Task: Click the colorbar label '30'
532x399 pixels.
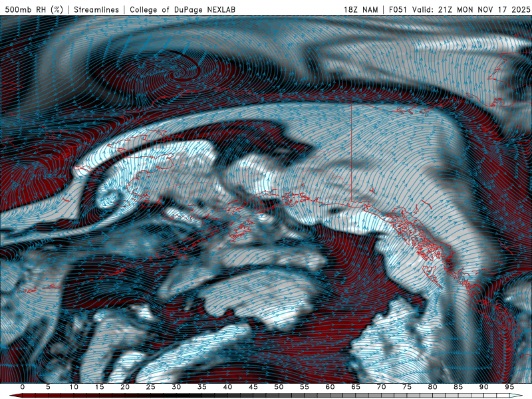Action: (x=176, y=387)
